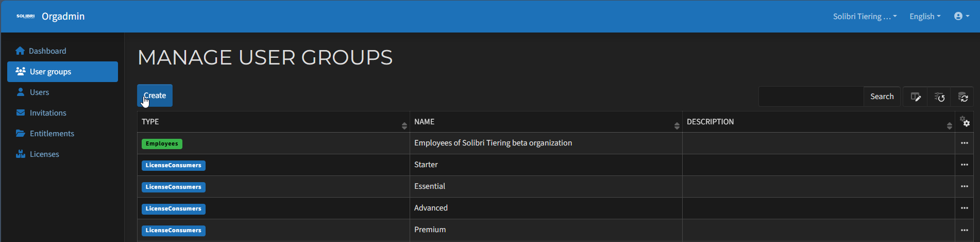This screenshot has width=980, height=242.
Task: Click the Invitations envelope icon
Action: 21,112
